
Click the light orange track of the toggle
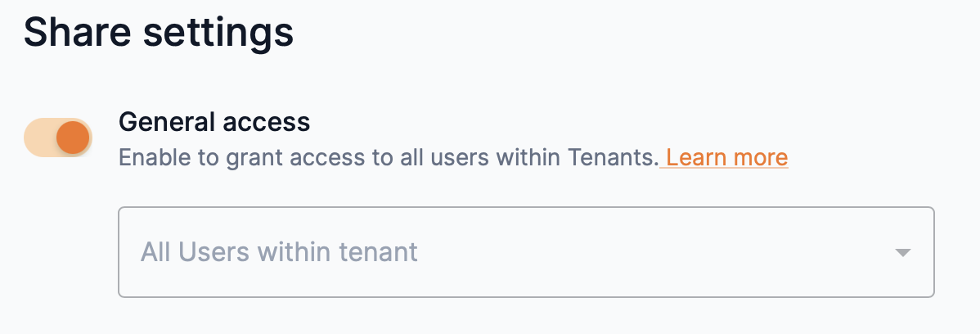point(38,138)
